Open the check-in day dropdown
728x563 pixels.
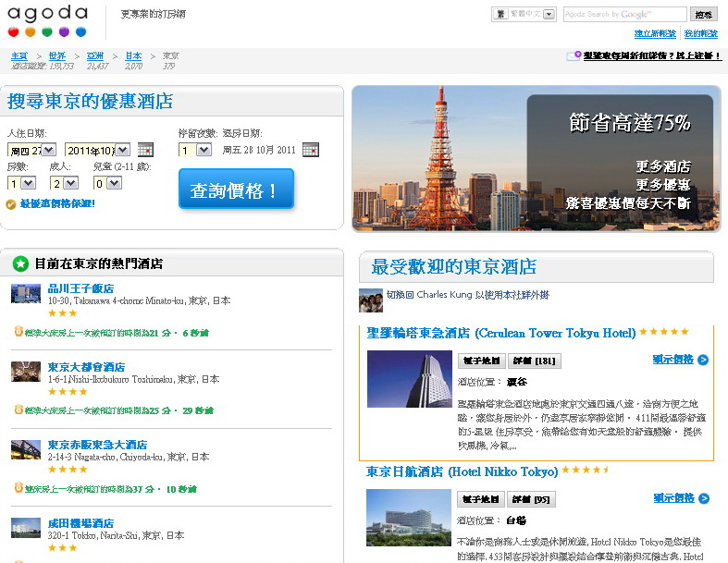point(32,150)
